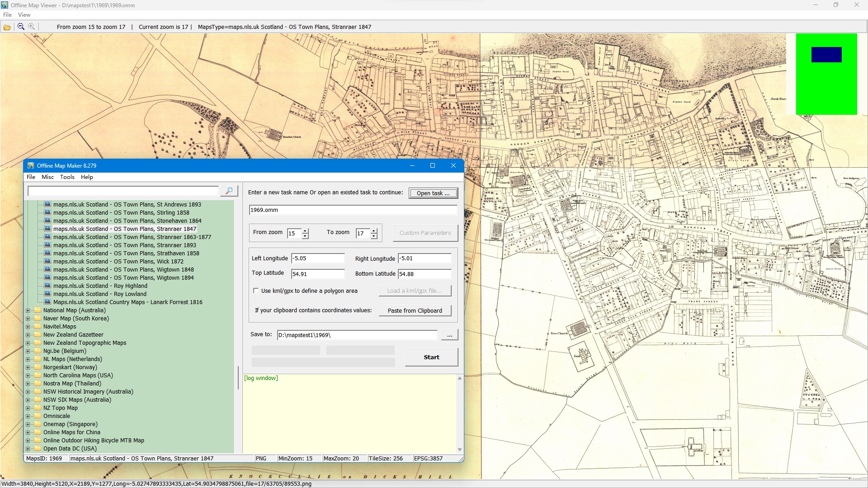Click the Top Latitude input field
This screenshot has width=868, height=488.
tap(318, 274)
